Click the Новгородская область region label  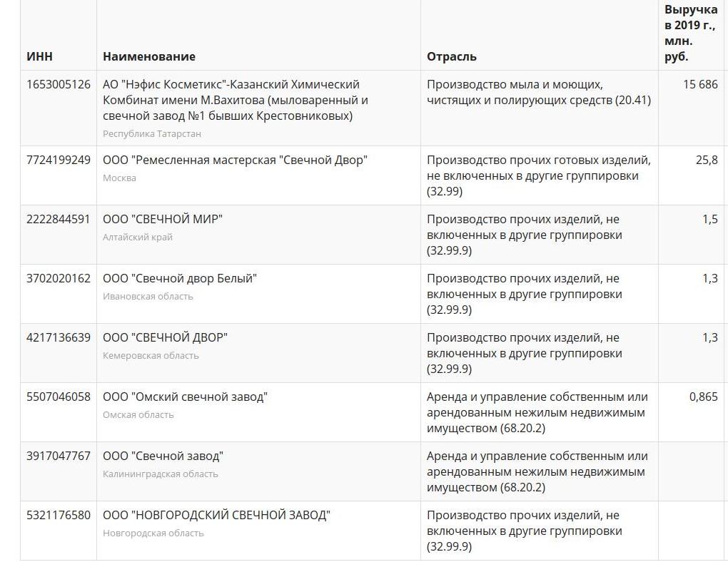click(153, 533)
